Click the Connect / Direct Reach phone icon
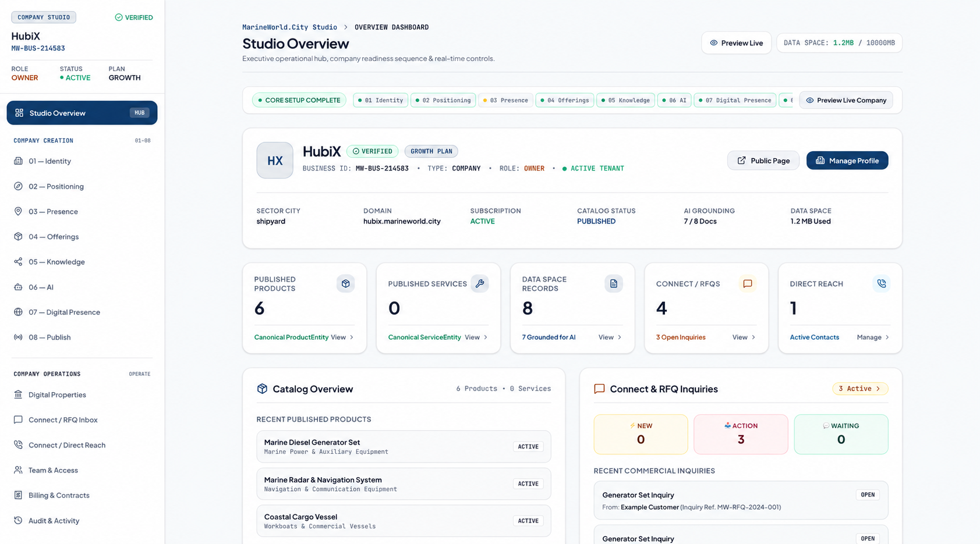980x544 pixels. pyautogui.click(x=18, y=445)
